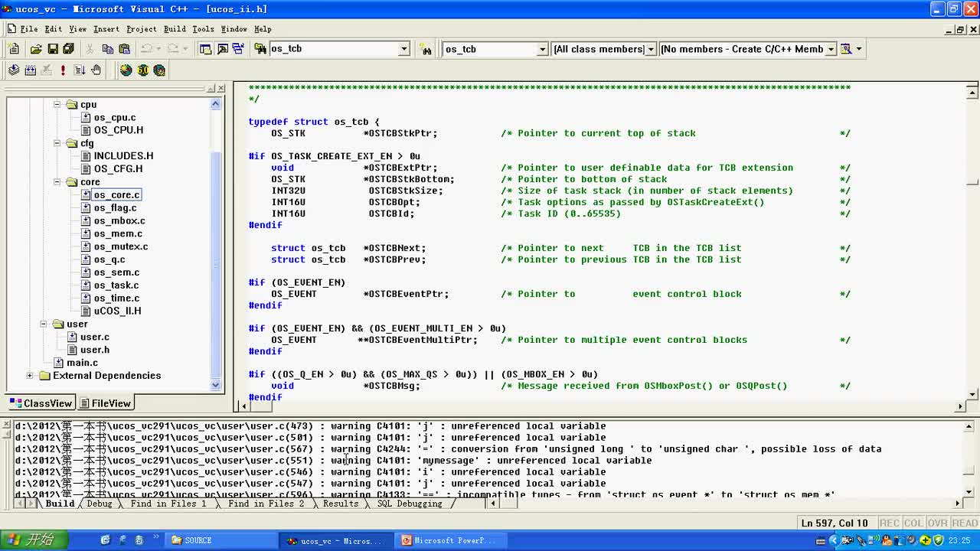This screenshot has height=551, width=980.
Task: Click the Paste clipboard icon
Action: pyautogui.click(x=124, y=49)
